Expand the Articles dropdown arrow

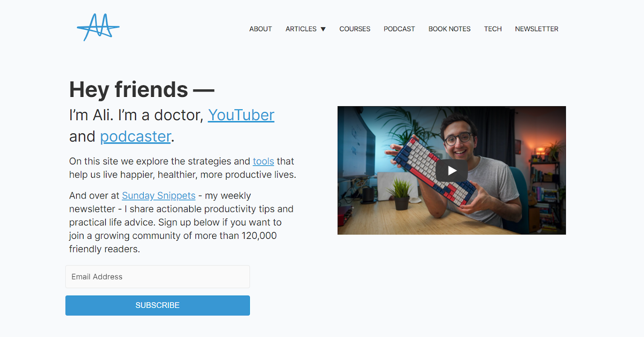click(x=323, y=29)
